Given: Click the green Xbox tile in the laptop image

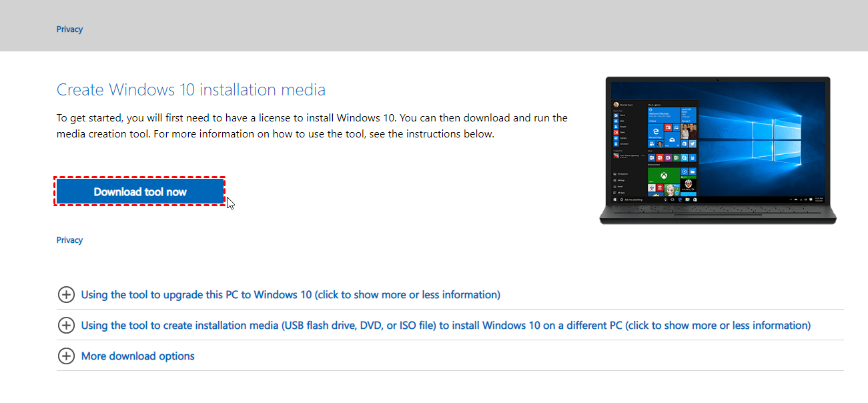Looking at the screenshot, I should coord(663,175).
